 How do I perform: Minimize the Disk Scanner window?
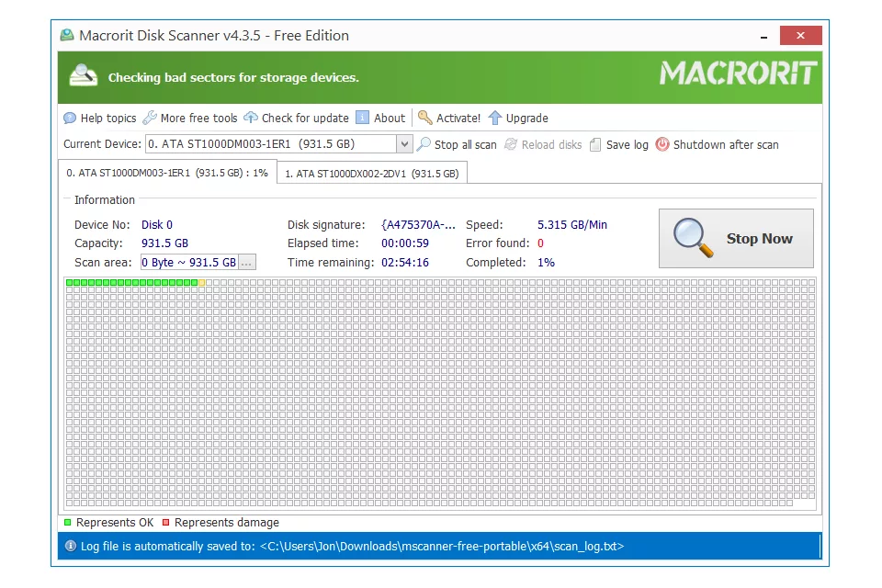[763, 36]
